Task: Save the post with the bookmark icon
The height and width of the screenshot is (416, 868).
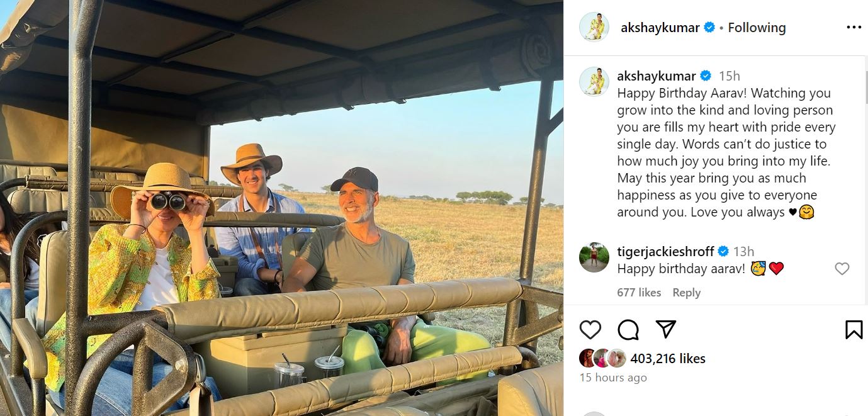Action: coord(854,330)
